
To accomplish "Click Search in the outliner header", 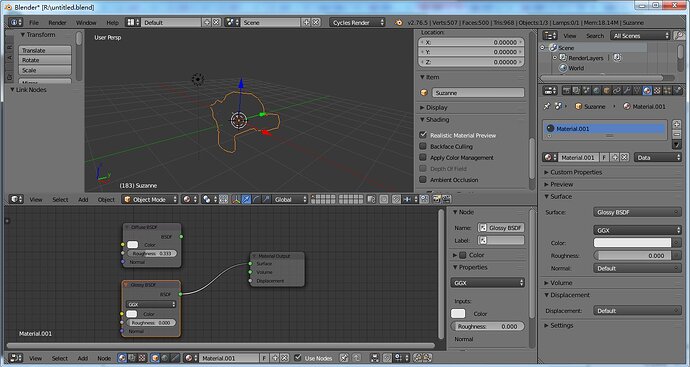I will 595,36.
